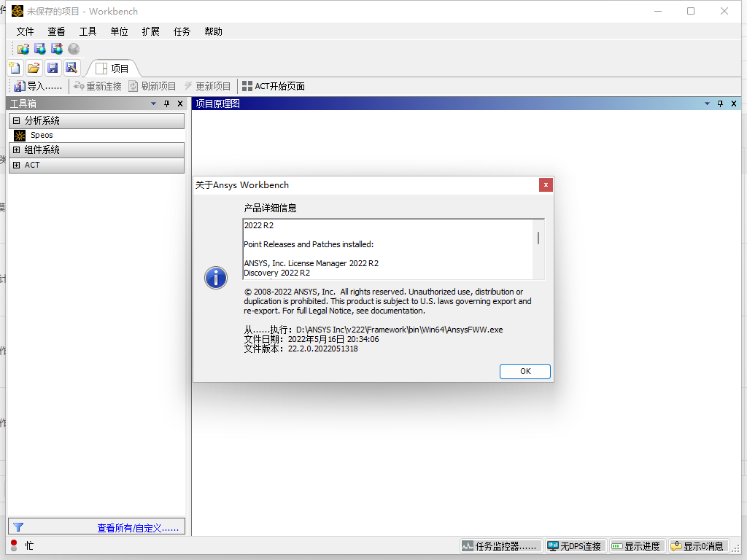747x560 pixels.
Task: Click the 显示进度 show progress button
Action: click(x=636, y=545)
